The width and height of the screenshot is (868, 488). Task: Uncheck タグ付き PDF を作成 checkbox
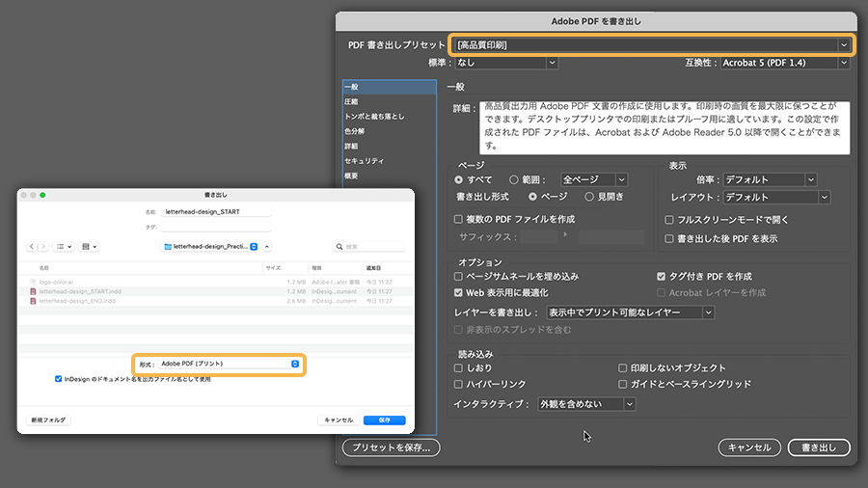point(661,276)
